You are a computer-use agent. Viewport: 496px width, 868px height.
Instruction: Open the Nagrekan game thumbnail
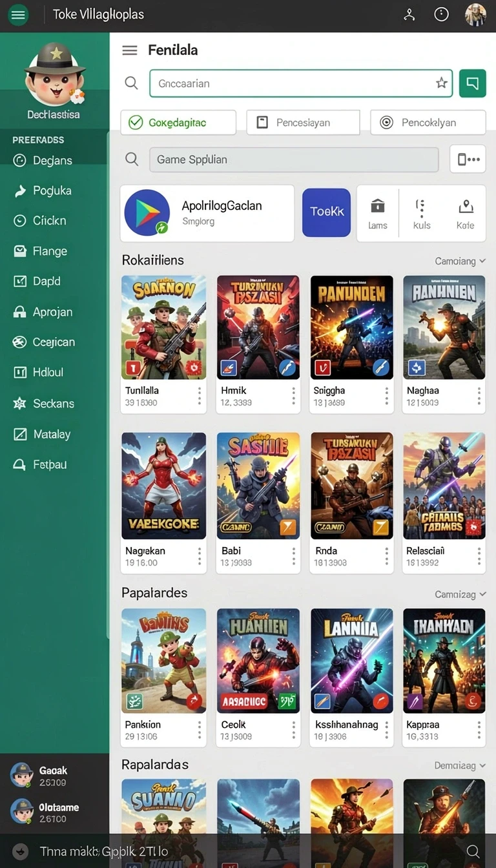[164, 486]
